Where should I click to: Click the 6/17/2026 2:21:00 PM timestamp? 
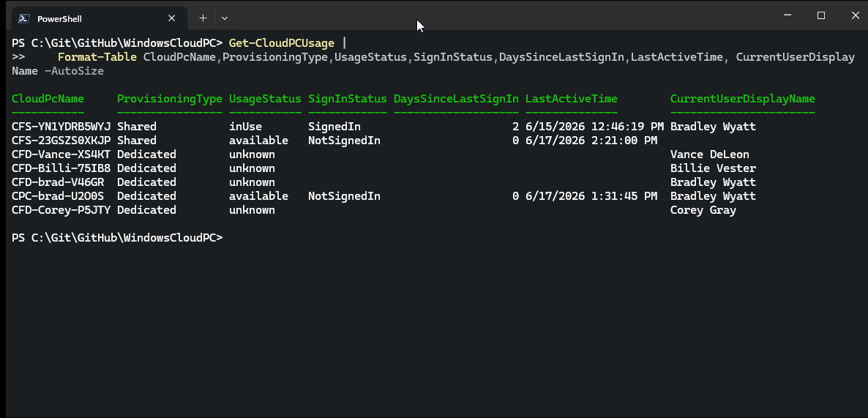(591, 141)
